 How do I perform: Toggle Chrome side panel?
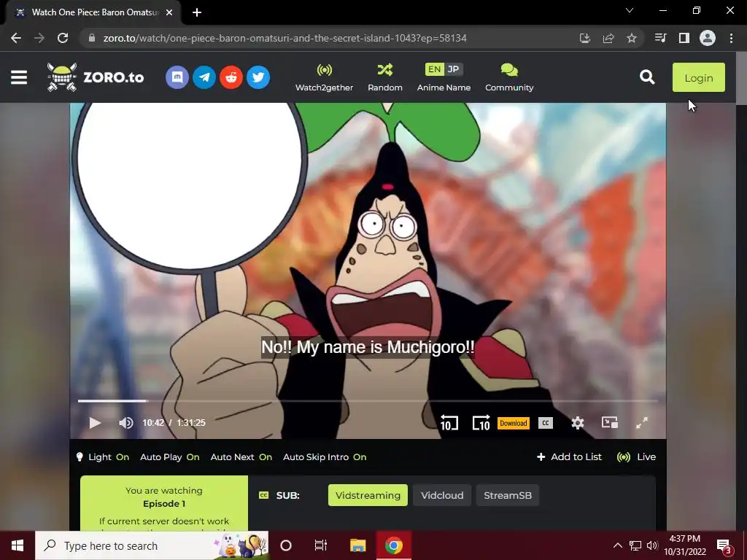coord(684,38)
